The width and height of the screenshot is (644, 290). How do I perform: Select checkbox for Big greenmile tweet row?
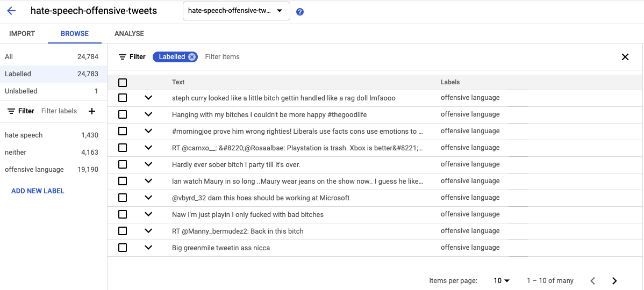coord(123,248)
